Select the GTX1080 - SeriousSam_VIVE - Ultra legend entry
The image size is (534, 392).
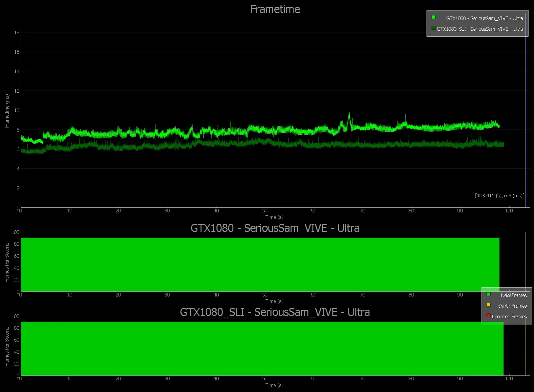tap(484, 18)
